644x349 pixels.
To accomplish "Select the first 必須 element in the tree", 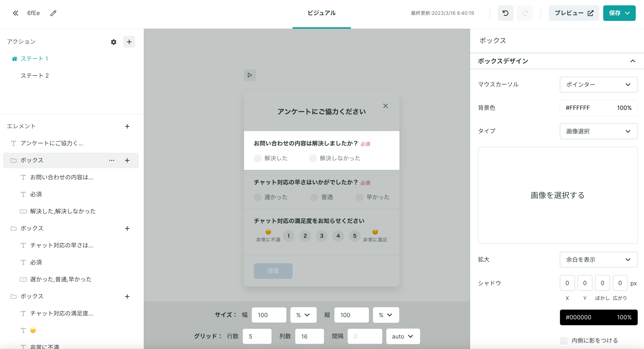I will [36, 194].
